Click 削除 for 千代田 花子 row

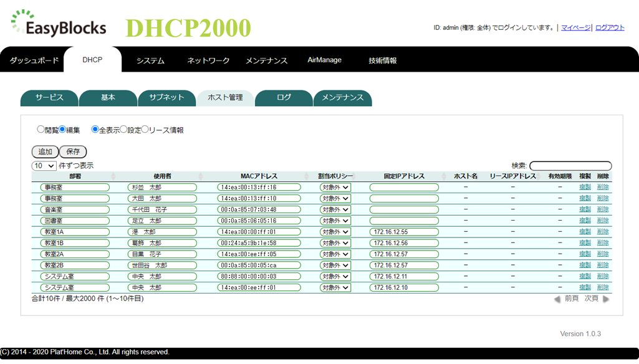pyautogui.click(x=603, y=209)
